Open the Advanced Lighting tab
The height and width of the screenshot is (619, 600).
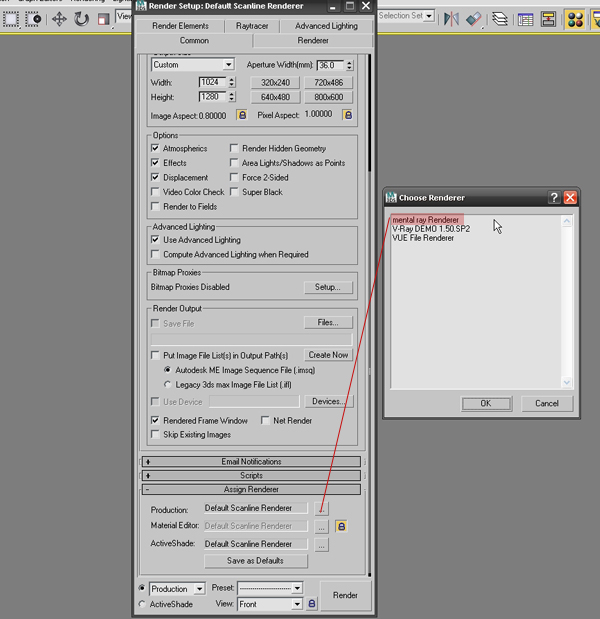pyautogui.click(x=326, y=26)
